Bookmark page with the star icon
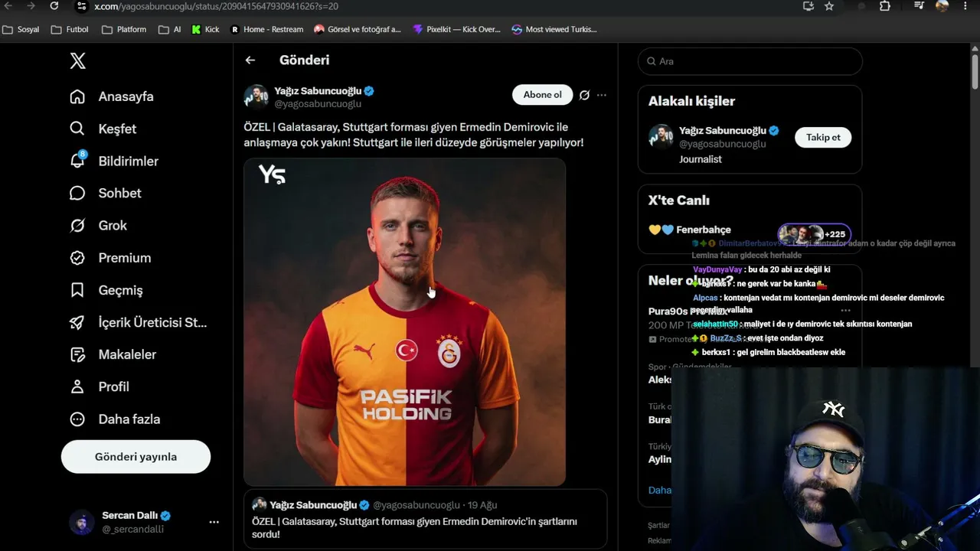Image resolution: width=980 pixels, height=551 pixels. (829, 6)
